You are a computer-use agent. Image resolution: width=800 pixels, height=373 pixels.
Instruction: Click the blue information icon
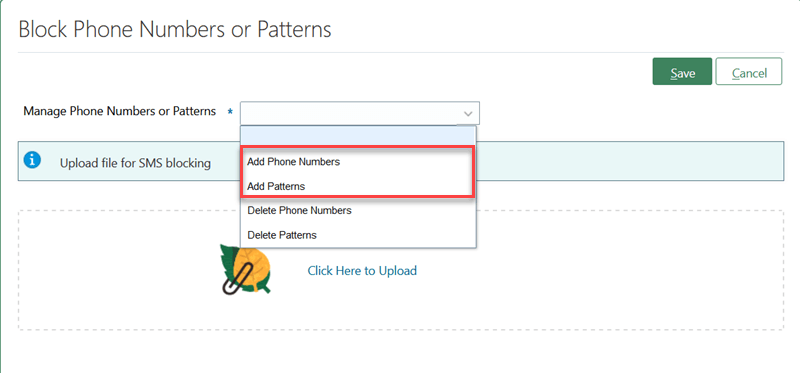click(x=32, y=160)
